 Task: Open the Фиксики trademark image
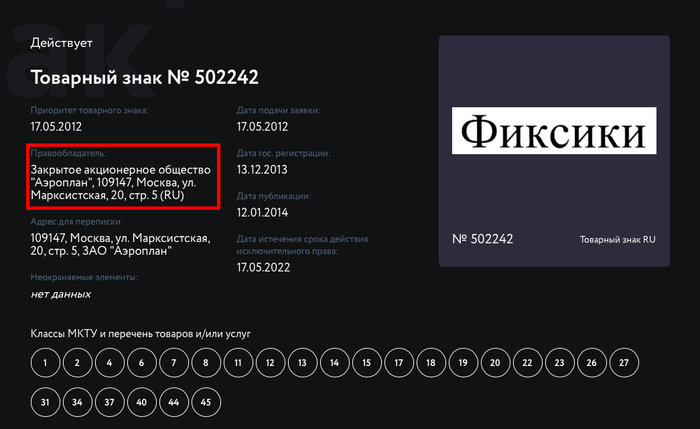554,130
